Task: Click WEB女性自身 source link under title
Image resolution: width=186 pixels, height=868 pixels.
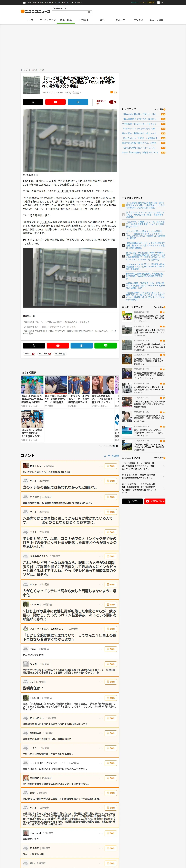Action: 73,92
